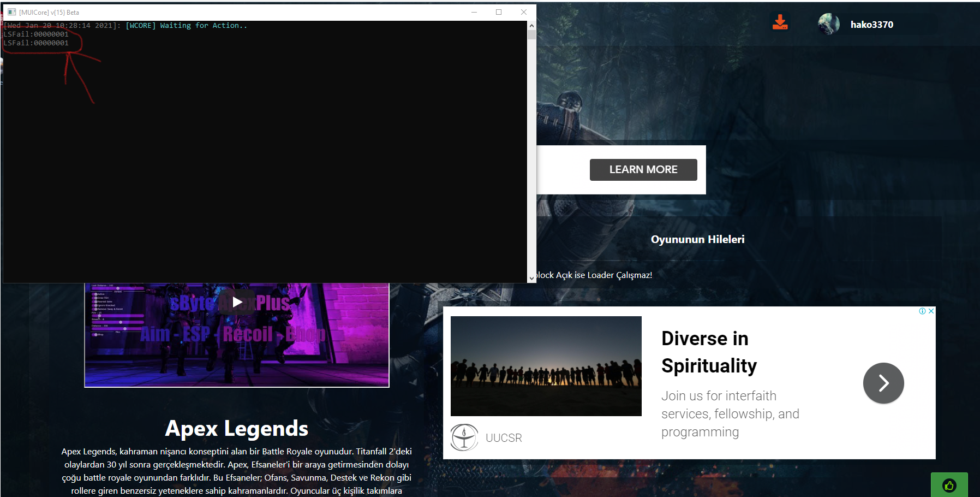Screen dimensions: 980x497
Task: Click the ad text about interfaith services
Action: click(x=730, y=414)
